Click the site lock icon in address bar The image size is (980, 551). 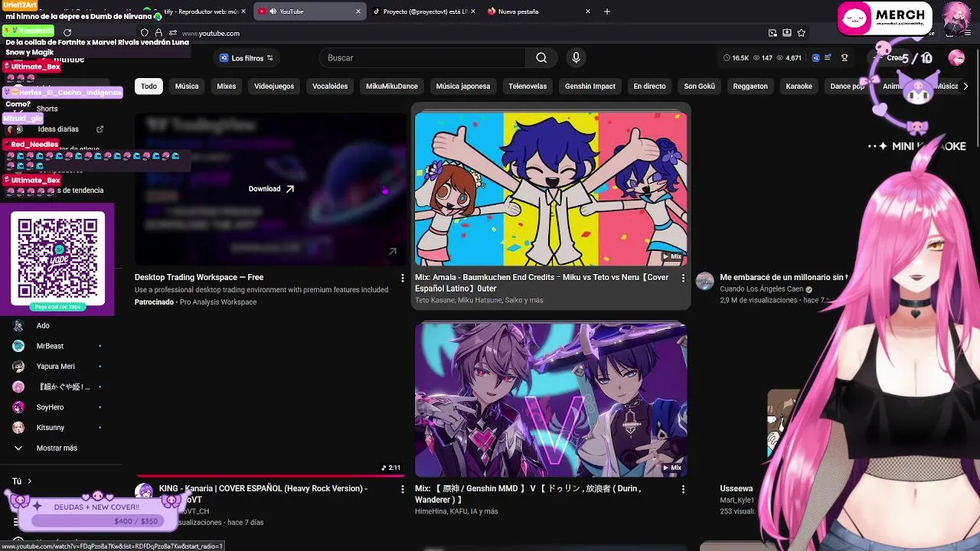[158, 33]
